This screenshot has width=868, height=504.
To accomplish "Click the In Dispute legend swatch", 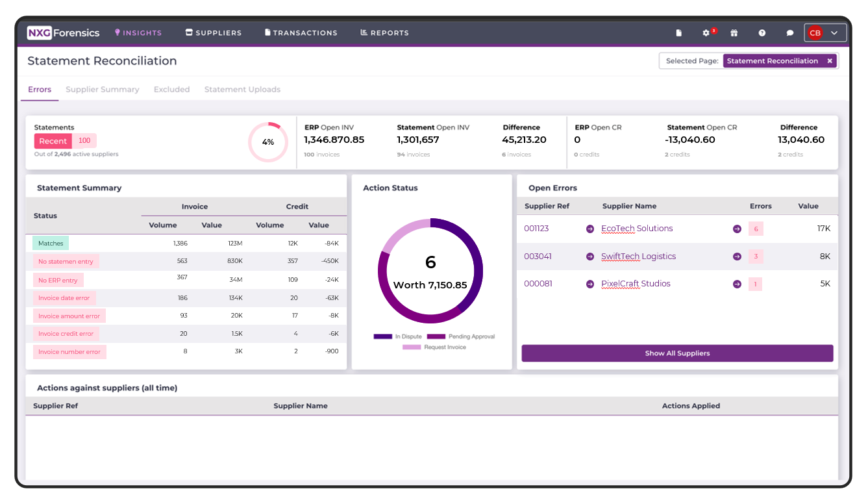I will [x=383, y=336].
